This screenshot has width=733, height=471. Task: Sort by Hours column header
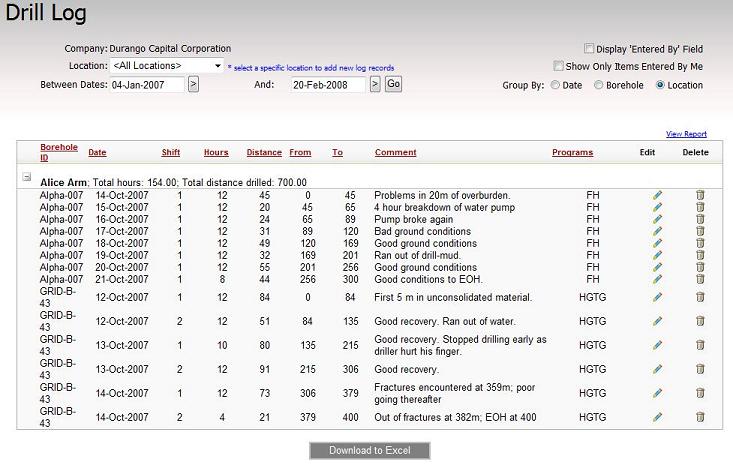click(216, 152)
